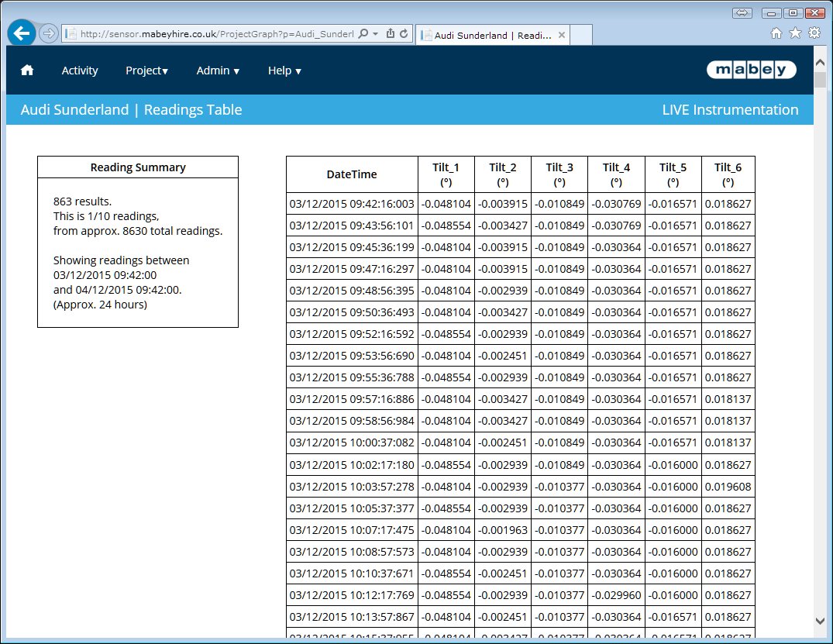The image size is (833, 644).
Task: Expand the address bar autocomplete dropdown arrow
Action: [376, 34]
